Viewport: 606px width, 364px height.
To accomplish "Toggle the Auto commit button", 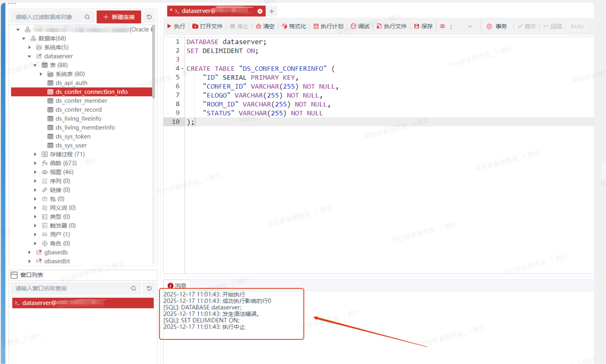I will (577, 26).
